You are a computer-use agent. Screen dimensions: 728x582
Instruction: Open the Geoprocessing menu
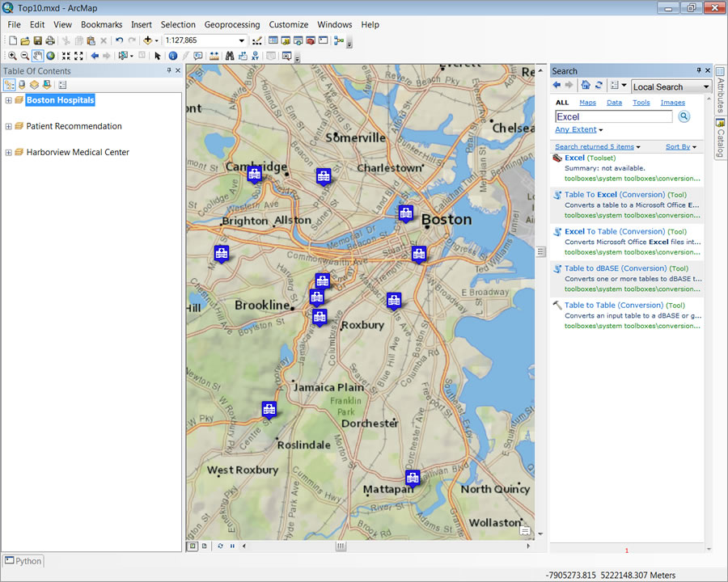point(232,25)
